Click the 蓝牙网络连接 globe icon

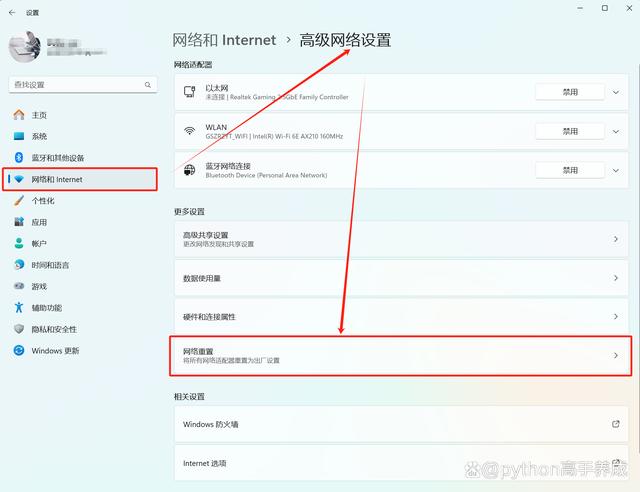[189, 170]
